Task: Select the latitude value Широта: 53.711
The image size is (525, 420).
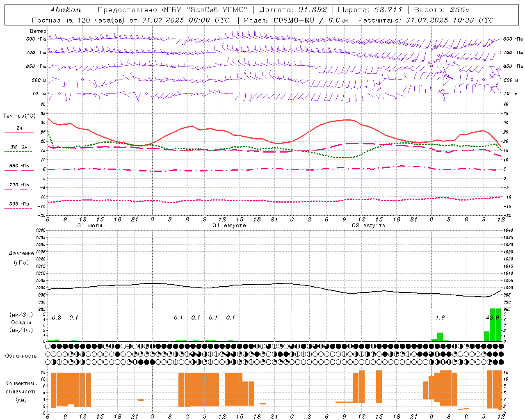Action: pyautogui.click(x=370, y=10)
